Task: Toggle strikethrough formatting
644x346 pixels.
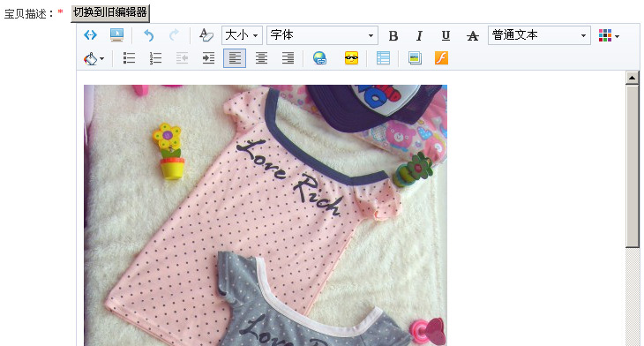Action: click(x=472, y=36)
